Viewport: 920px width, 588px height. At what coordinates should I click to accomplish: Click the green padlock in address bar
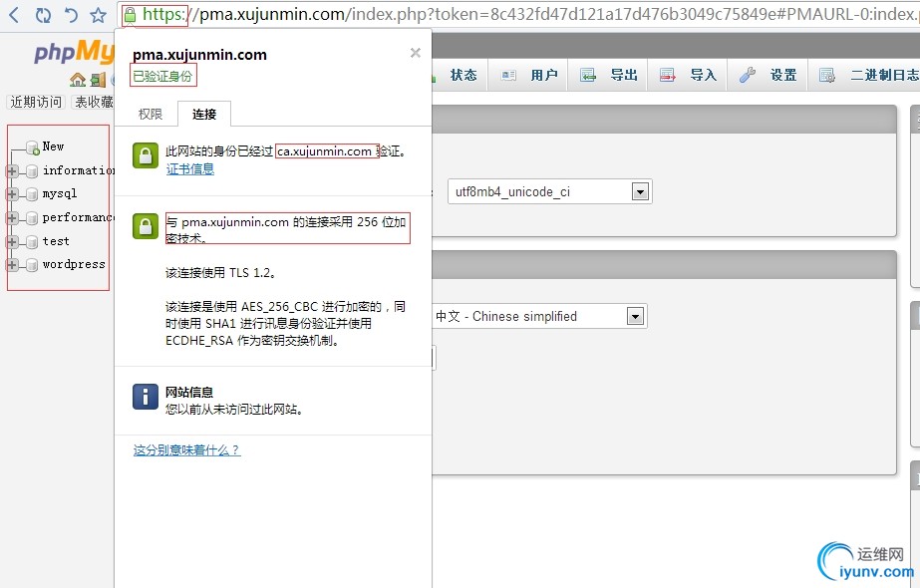131,15
